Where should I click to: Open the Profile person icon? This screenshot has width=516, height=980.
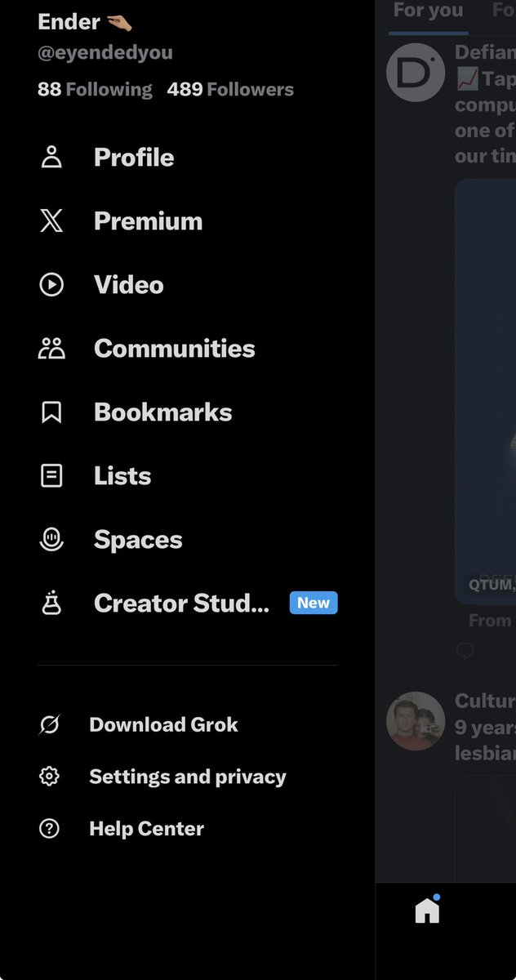[51, 157]
